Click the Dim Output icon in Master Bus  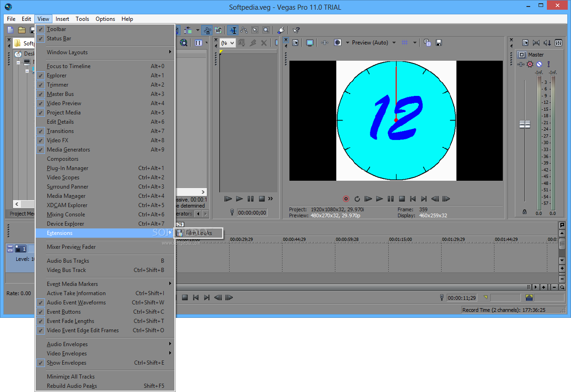coord(547,43)
